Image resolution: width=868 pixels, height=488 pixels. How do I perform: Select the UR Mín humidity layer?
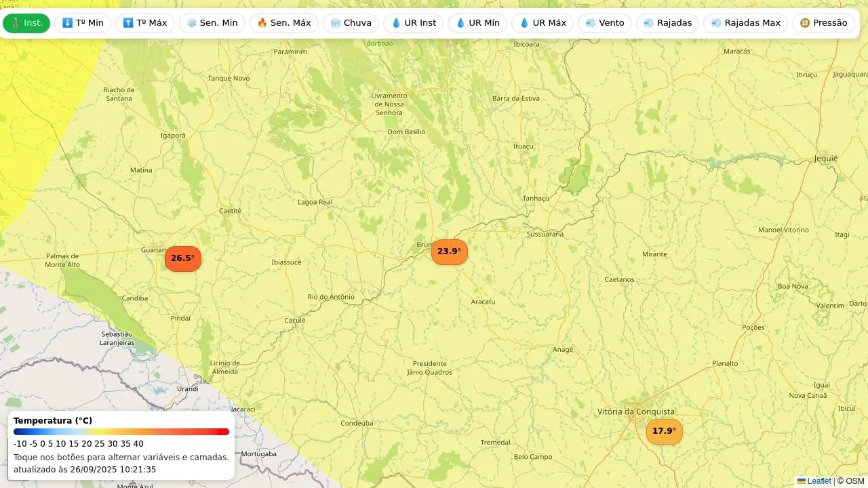pos(477,23)
